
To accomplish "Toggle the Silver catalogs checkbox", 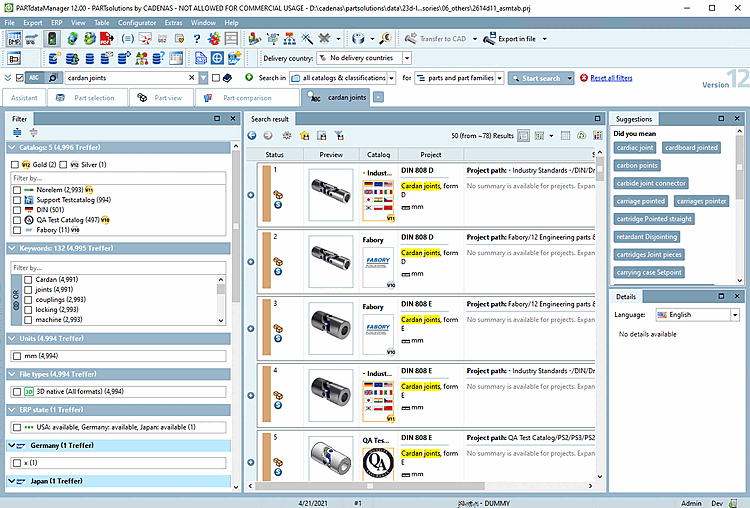I will click(63, 165).
